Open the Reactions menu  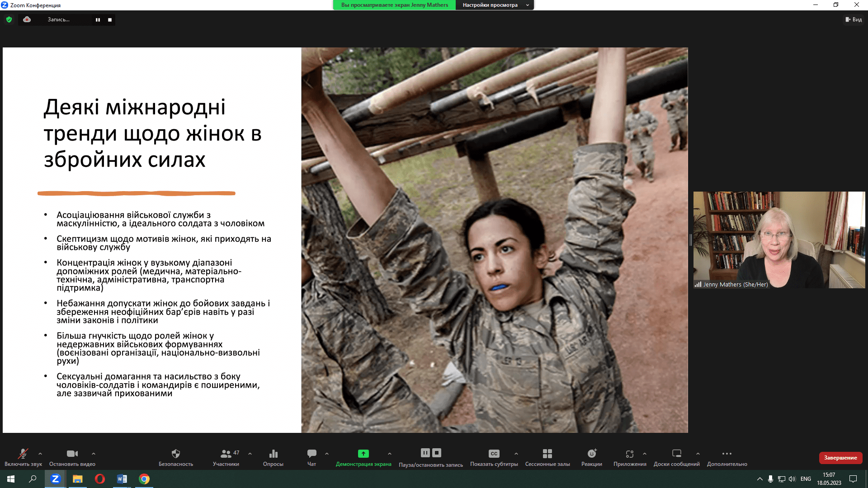(x=592, y=456)
